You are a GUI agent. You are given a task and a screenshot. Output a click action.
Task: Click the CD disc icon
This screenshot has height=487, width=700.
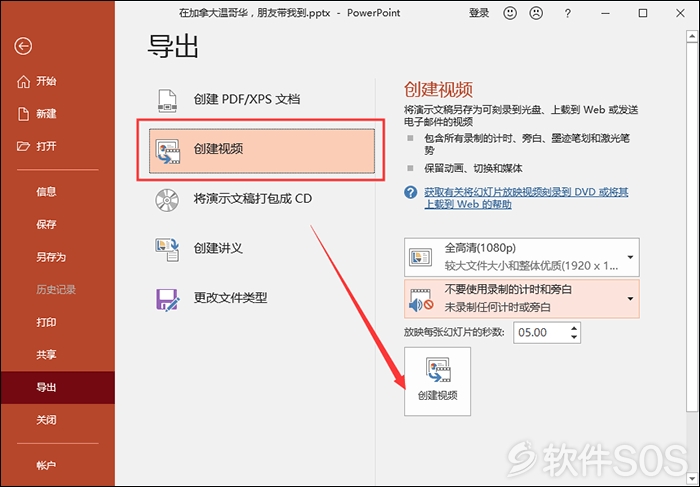[x=167, y=200]
